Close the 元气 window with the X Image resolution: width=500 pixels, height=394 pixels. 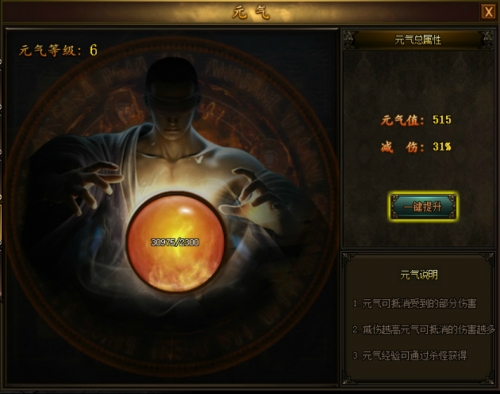point(488,12)
